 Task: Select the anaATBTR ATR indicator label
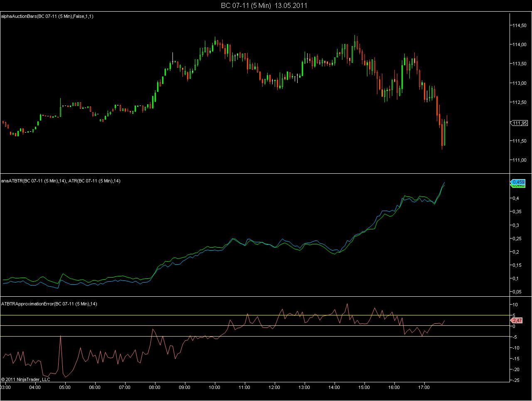coord(61,181)
